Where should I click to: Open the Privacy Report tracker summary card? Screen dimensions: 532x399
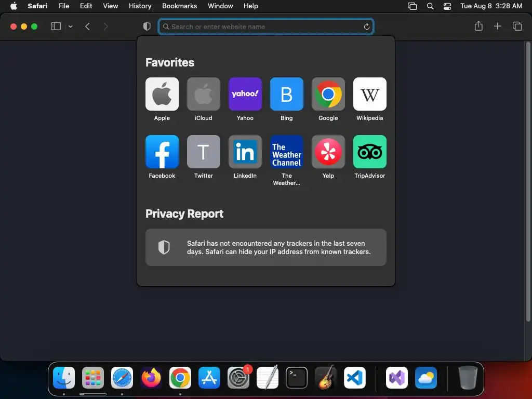[x=266, y=247]
